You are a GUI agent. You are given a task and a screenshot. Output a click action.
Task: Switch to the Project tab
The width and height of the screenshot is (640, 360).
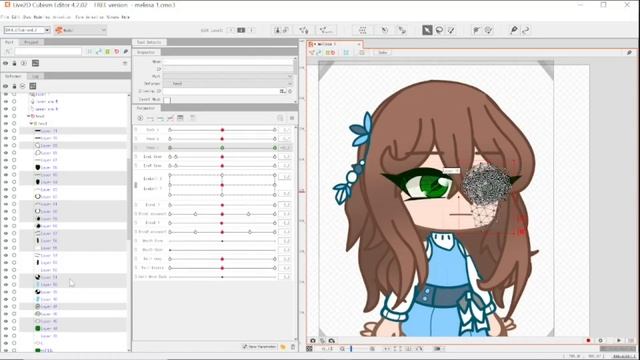pyautogui.click(x=31, y=42)
